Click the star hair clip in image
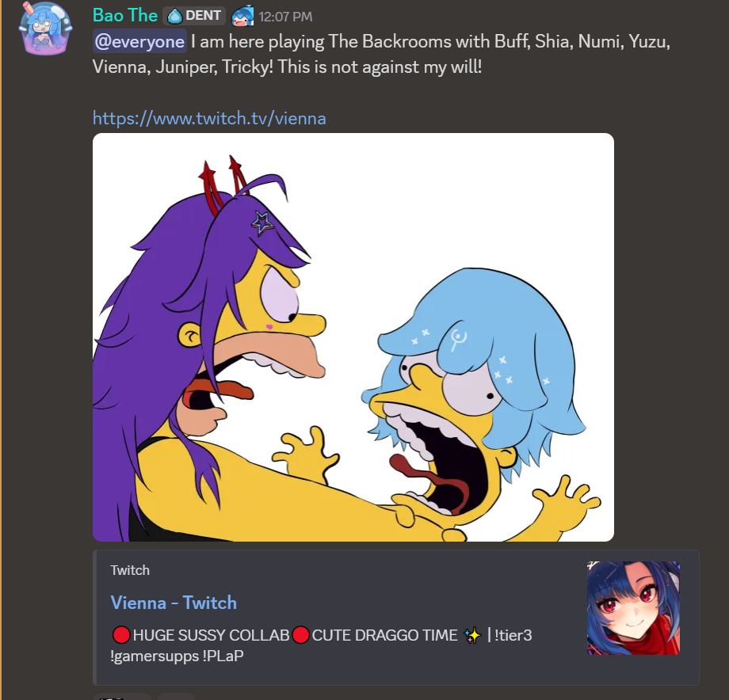The width and height of the screenshot is (729, 700). (x=262, y=223)
